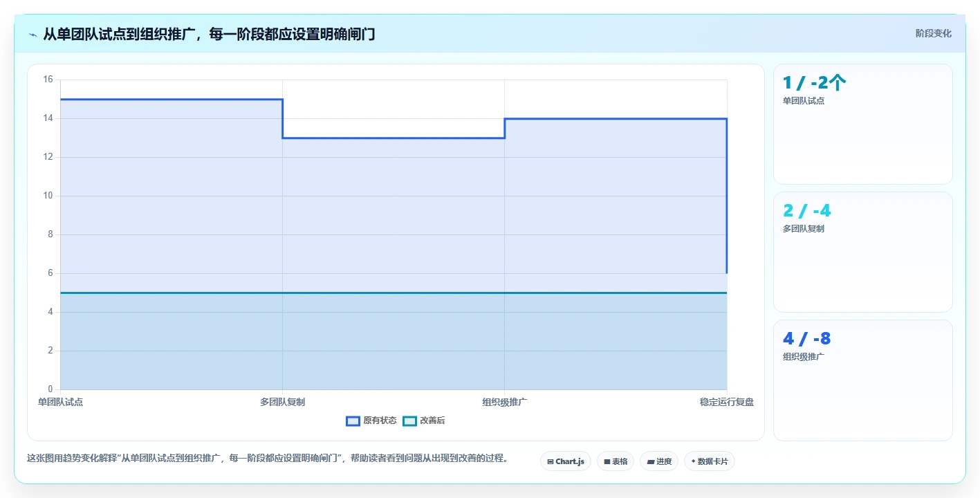The height and width of the screenshot is (498, 980).
Task: Select the 数据卡片 tag
Action: click(710, 461)
